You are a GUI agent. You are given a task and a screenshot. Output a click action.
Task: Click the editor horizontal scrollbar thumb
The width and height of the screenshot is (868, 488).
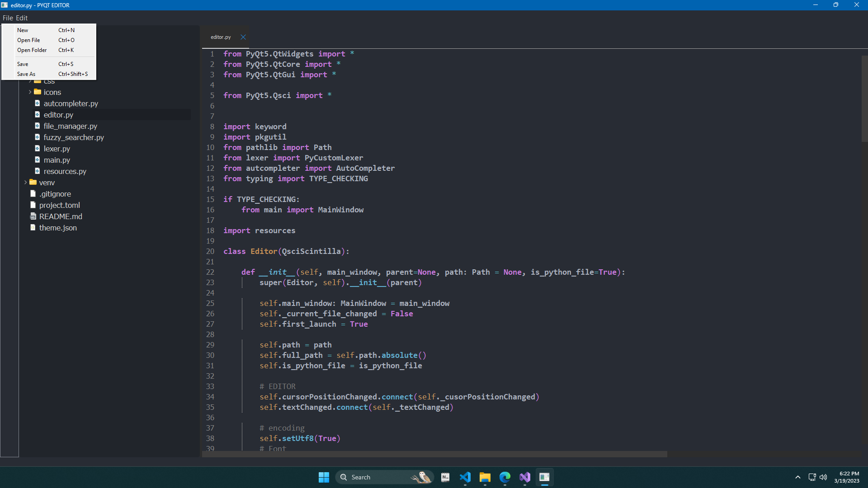coord(434,454)
